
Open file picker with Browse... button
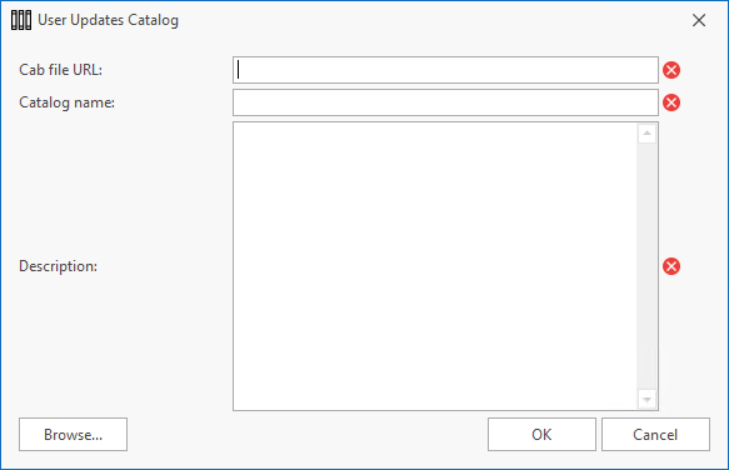pyautogui.click(x=73, y=435)
